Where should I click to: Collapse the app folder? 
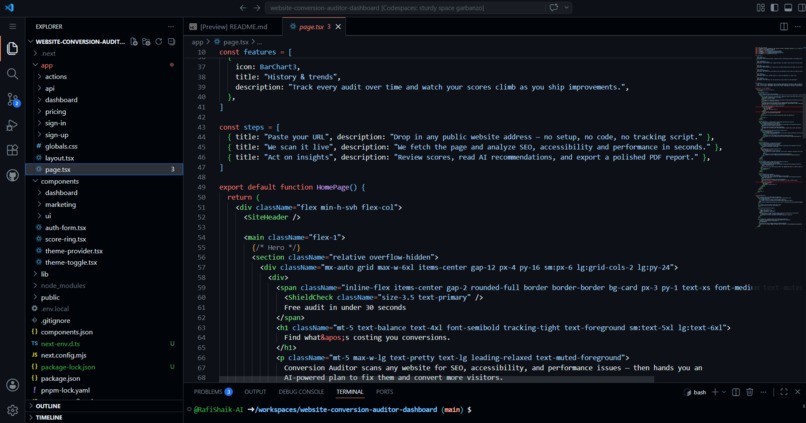(x=104, y=65)
